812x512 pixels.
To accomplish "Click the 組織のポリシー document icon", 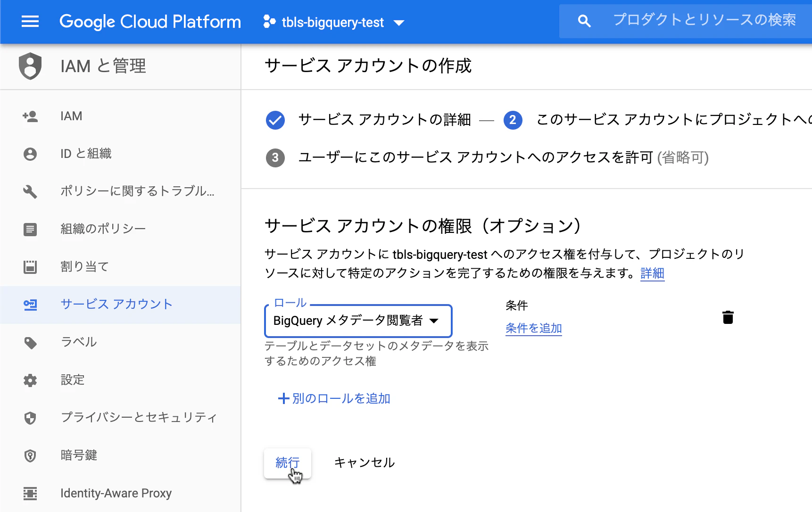I will [x=30, y=230].
